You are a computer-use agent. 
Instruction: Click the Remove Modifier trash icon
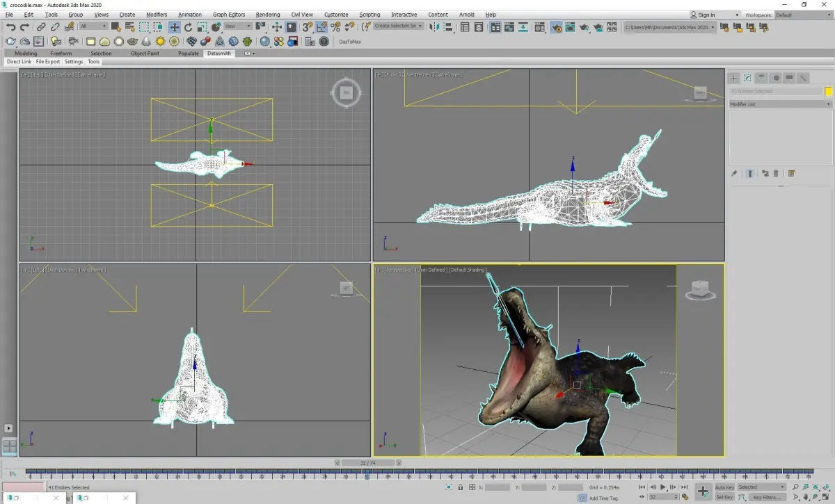pyautogui.click(x=776, y=173)
